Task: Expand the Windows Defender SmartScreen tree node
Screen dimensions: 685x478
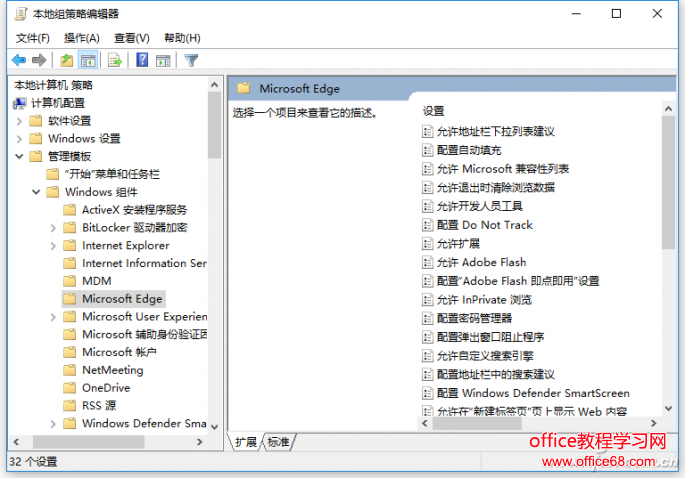Action: pos(53,424)
